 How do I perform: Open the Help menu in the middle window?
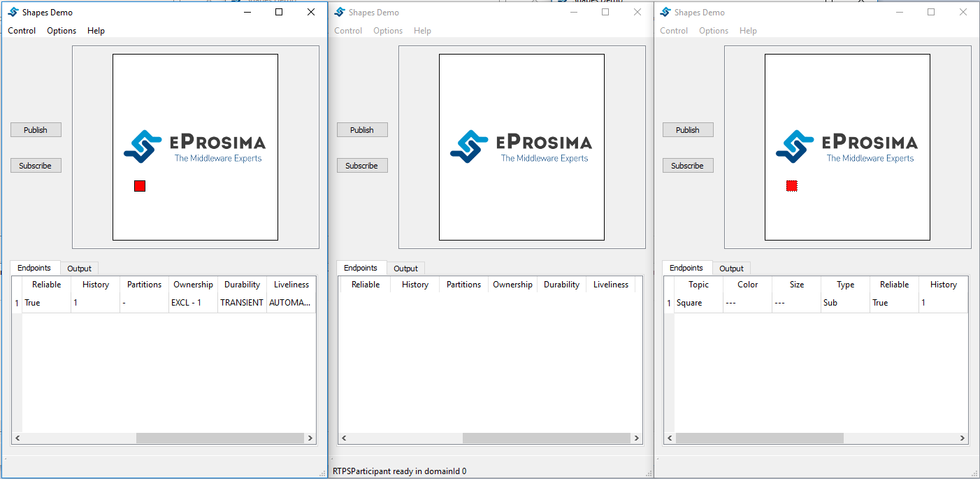[x=422, y=31]
